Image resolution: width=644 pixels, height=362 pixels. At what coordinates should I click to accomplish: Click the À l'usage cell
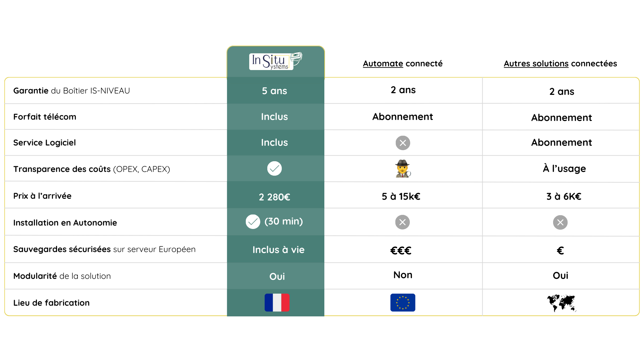[565, 169]
